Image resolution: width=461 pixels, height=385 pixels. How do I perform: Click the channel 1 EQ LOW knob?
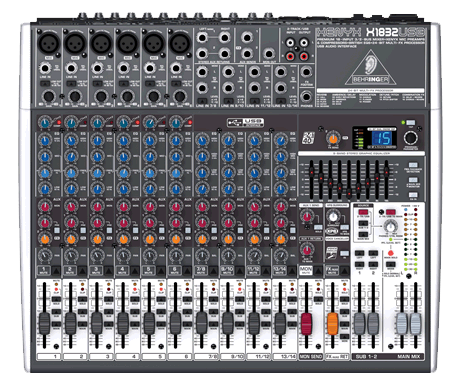tap(45, 189)
